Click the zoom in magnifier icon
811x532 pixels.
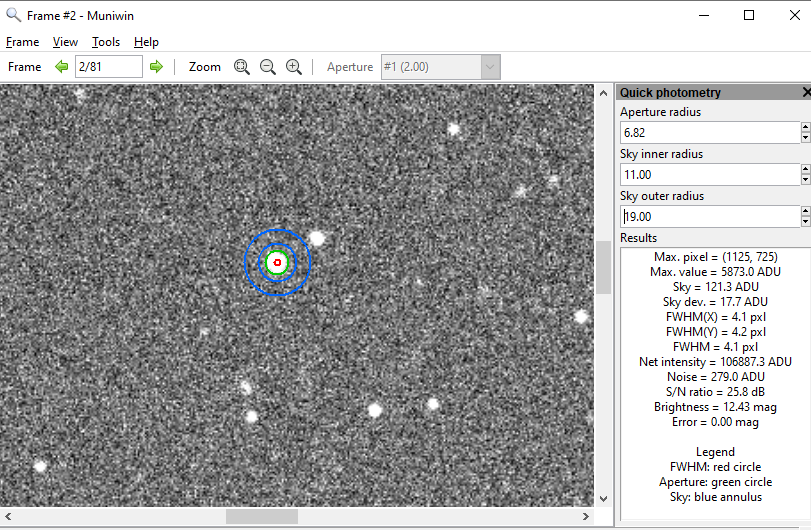pos(293,67)
